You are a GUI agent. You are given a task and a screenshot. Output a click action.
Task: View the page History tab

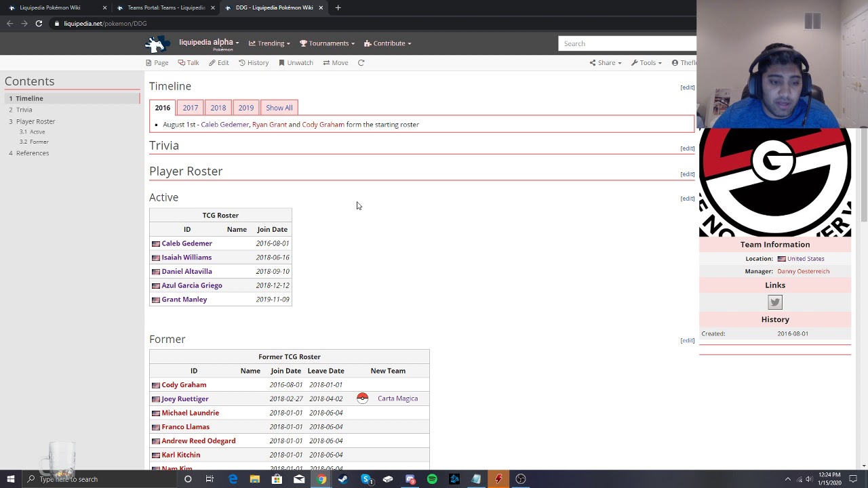coord(254,63)
